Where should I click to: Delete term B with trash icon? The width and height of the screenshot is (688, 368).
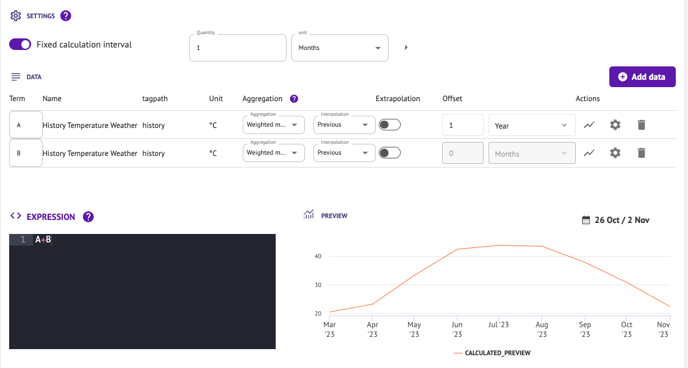pos(641,153)
